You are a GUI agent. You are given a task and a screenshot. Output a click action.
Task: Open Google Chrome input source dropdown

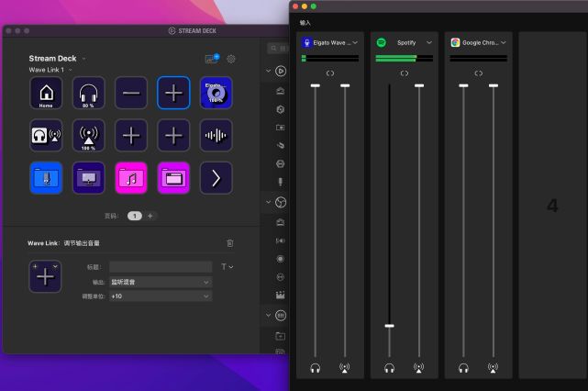[x=504, y=42]
